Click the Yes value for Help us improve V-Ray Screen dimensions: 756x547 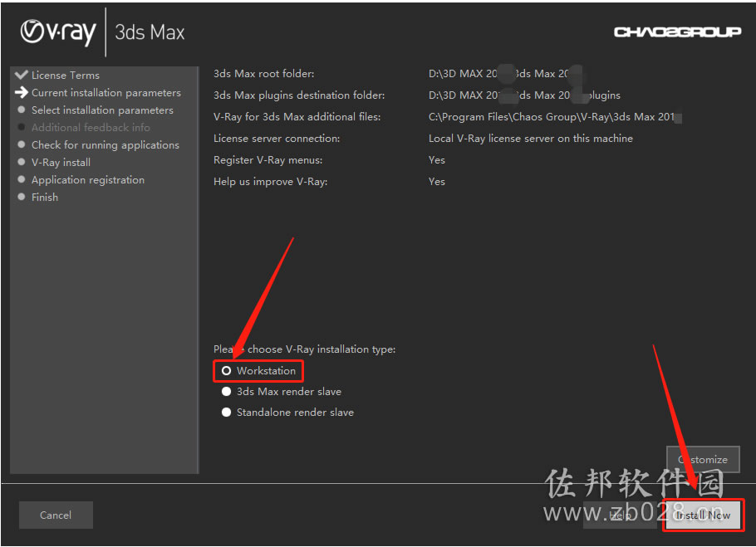(x=437, y=182)
